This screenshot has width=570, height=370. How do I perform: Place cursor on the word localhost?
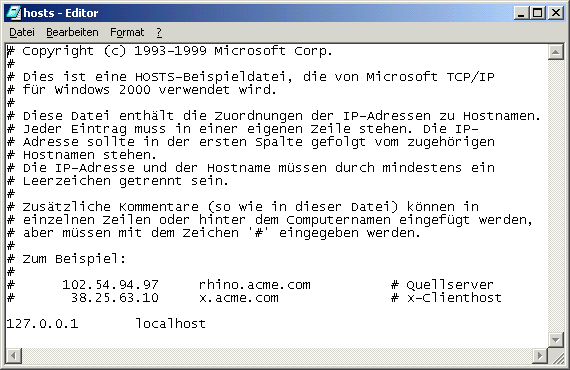(x=170, y=323)
